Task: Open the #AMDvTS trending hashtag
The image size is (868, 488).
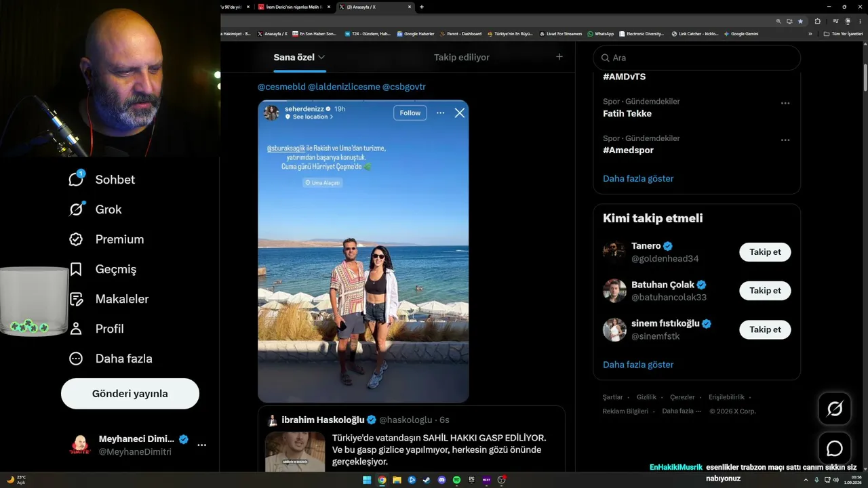Action: point(624,77)
